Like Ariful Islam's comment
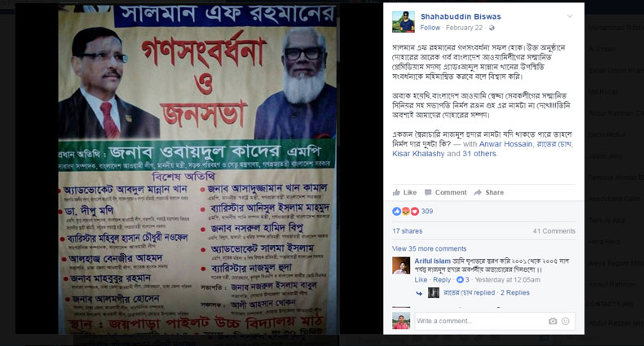Viewport: 644px width, 346px height. 421,279
